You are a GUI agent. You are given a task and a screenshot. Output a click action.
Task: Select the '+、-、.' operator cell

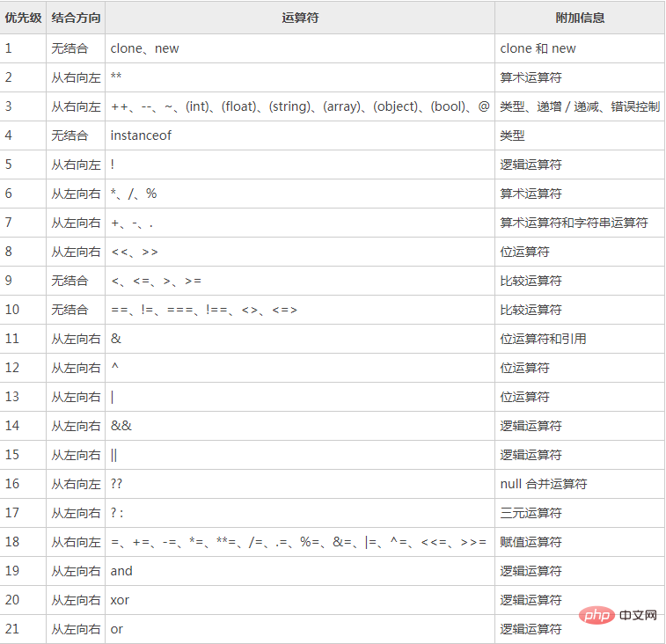point(300,223)
